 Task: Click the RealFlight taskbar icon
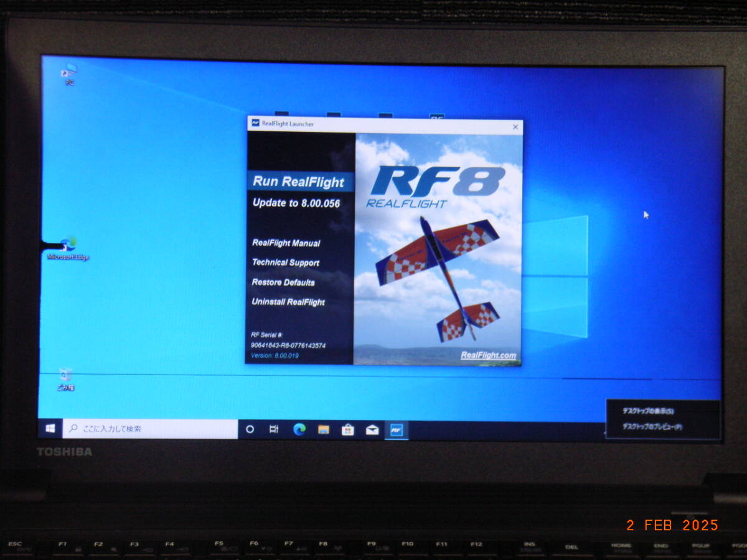tap(397, 429)
